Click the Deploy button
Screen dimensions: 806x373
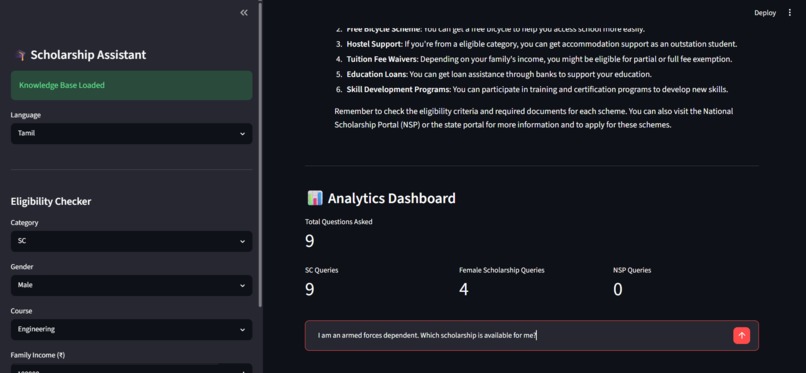click(765, 13)
